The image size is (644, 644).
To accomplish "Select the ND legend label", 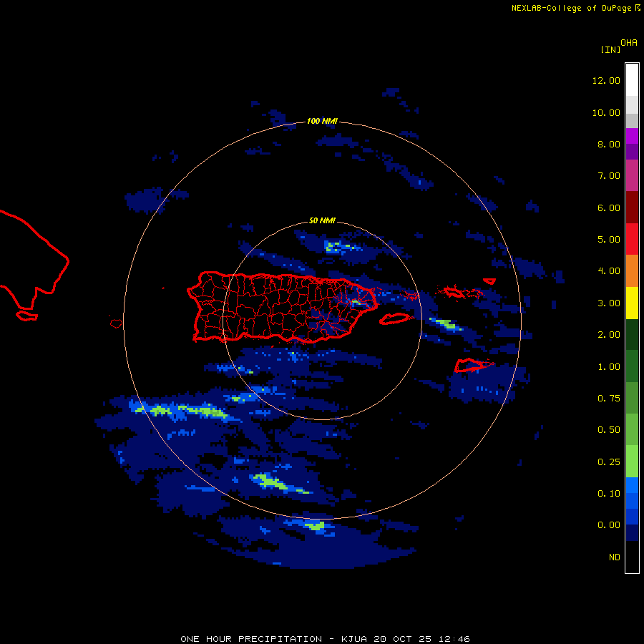I will (x=615, y=557).
